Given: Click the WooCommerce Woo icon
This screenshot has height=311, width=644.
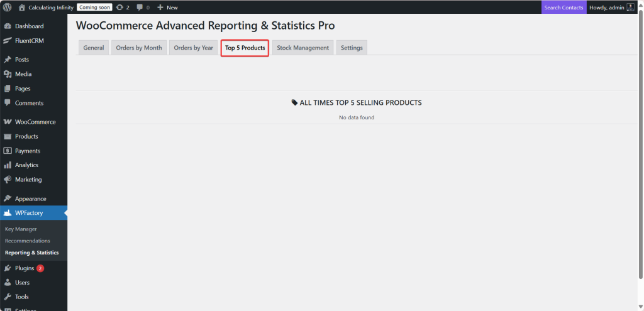Looking at the screenshot, I should (8, 122).
